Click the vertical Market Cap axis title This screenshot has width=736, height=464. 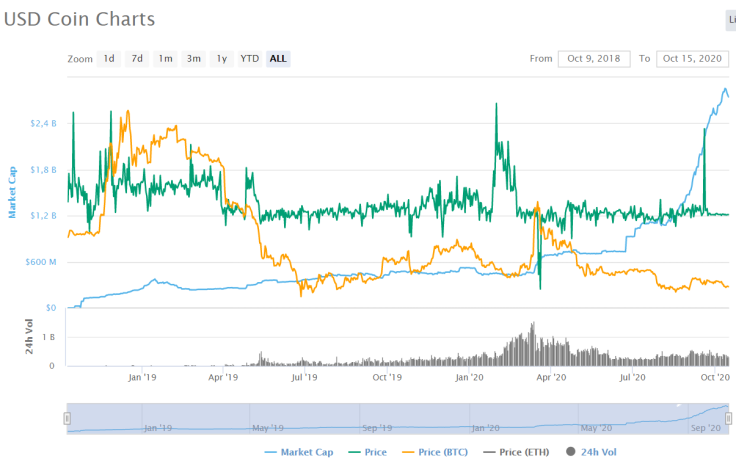[12, 192]
